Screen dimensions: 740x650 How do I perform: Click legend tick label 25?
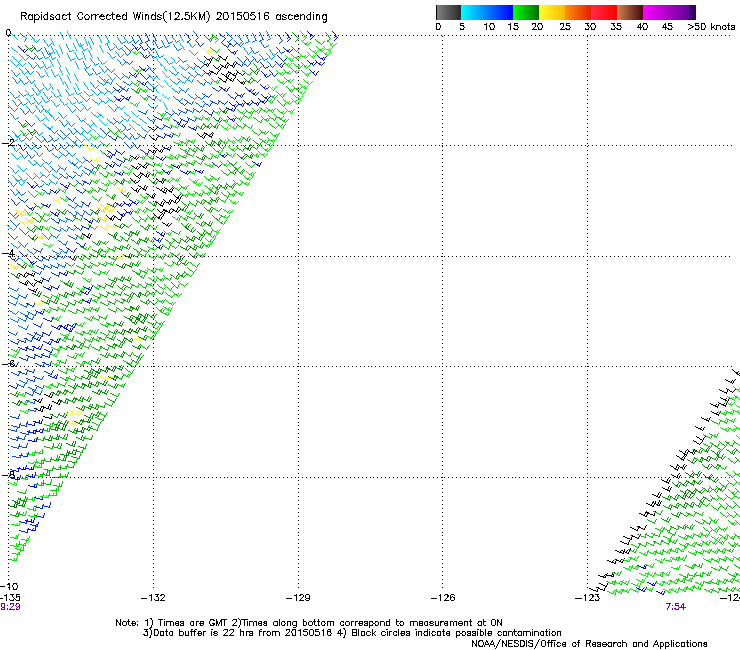(x=565, y=27)
